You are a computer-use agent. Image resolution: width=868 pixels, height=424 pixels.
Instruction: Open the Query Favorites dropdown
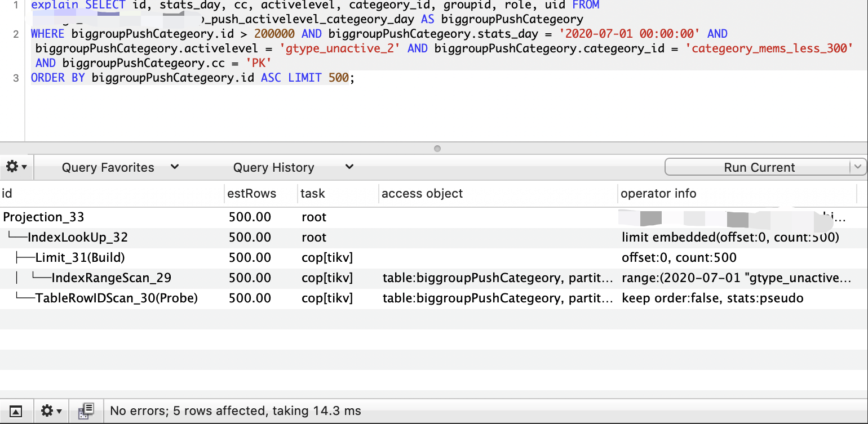coord(120,167)
